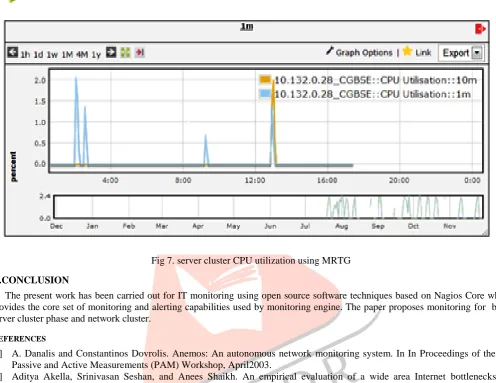Viewport: 496px width, 383px height.
Task: Click the Graph Options pencil icon
Action: [329, 51]
